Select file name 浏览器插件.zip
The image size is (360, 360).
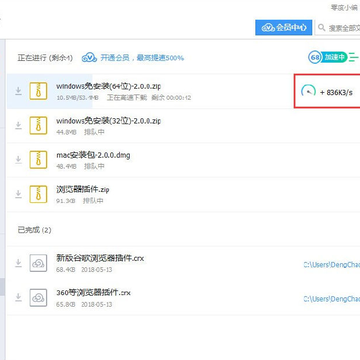coord(83,190)
